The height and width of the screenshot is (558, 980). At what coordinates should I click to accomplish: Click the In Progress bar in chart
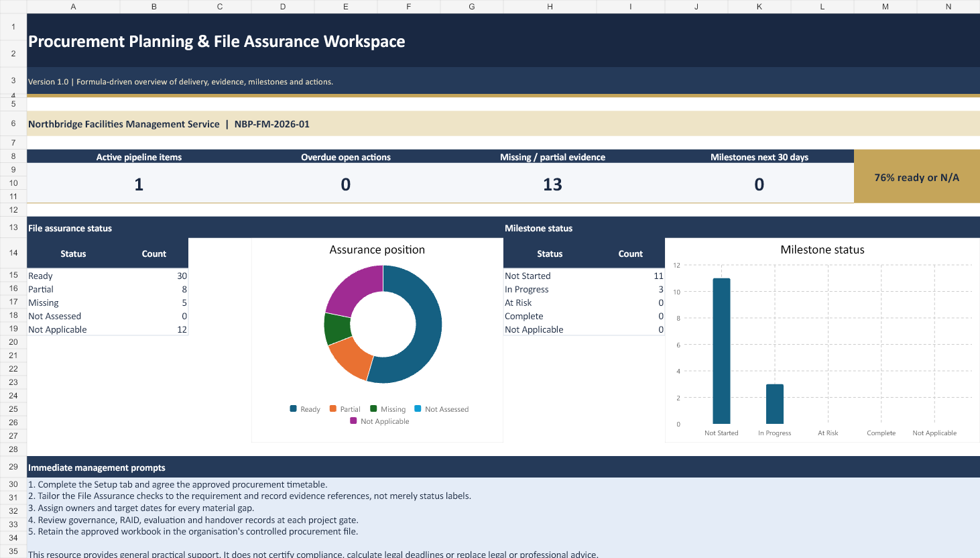[775, 404]
